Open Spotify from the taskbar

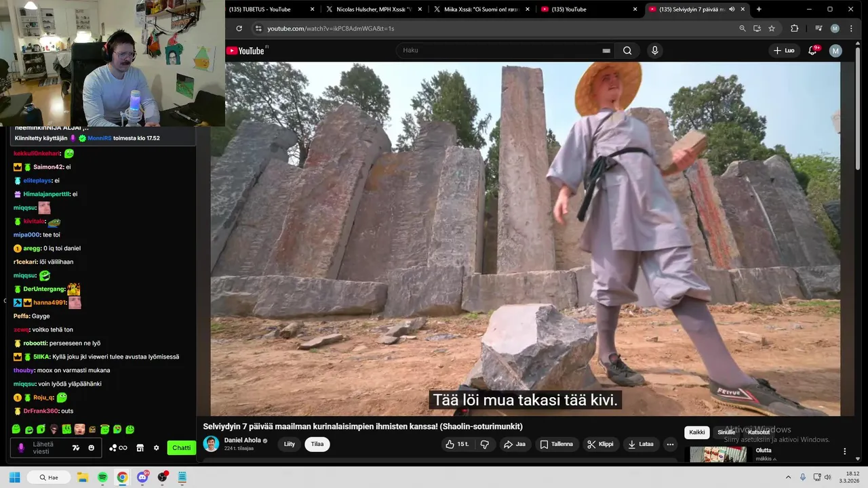click(102, 477)
